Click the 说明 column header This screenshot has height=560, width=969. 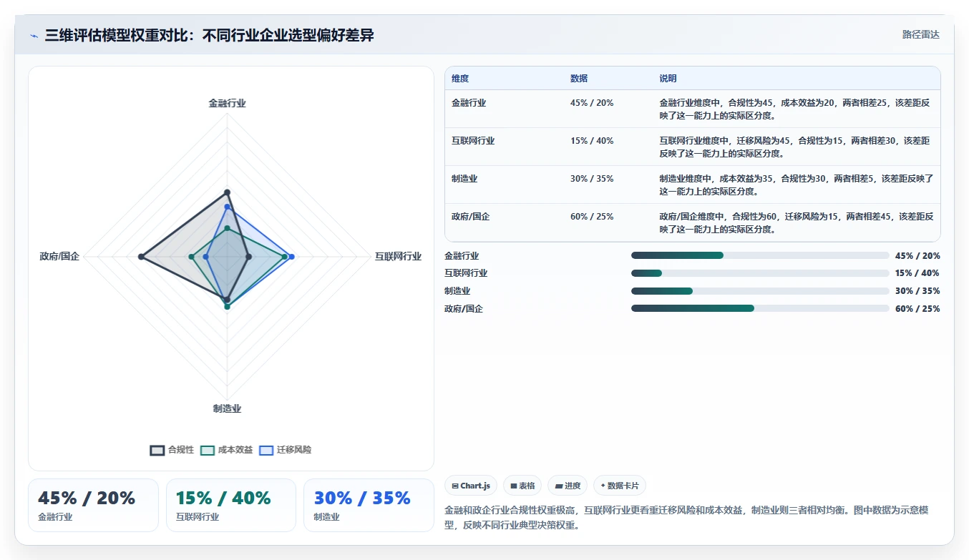[x=668, y=79]
